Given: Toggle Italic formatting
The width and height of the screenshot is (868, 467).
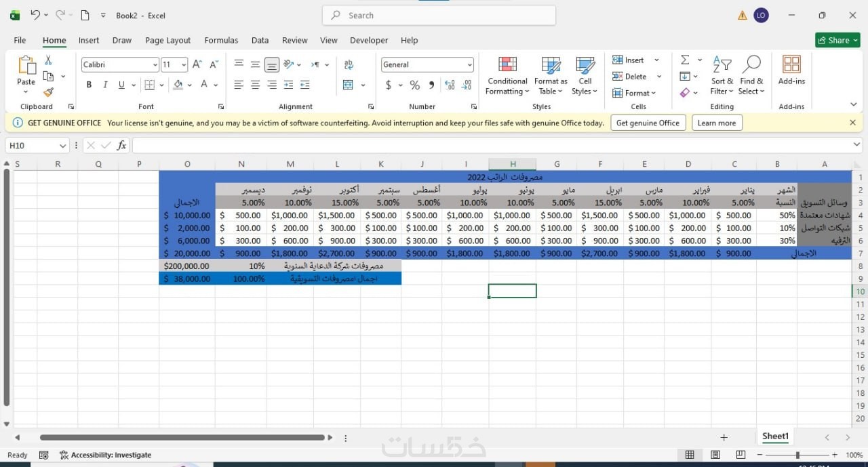Looking at the screenshot, I should point(105,85).
